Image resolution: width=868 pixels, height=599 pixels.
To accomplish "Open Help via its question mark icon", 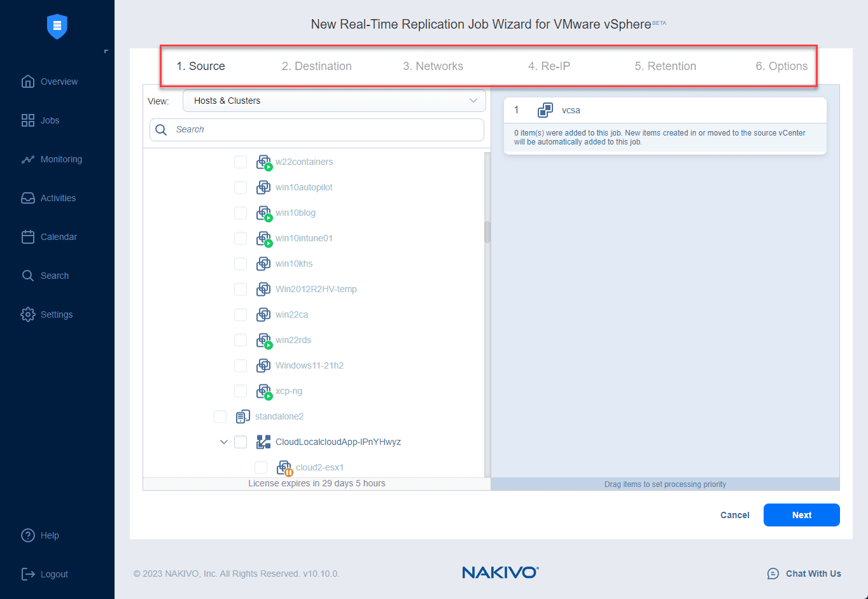I will 28,535.
